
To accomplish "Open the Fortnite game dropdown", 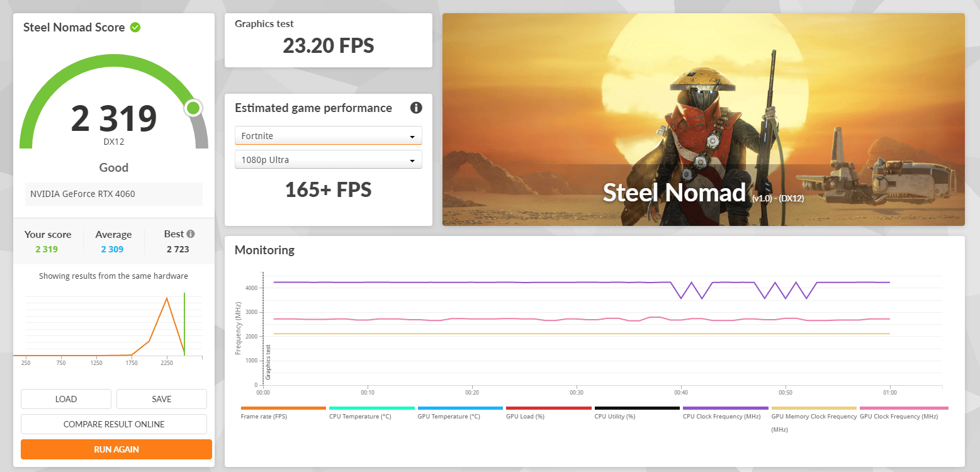I will tap(329, 136).
